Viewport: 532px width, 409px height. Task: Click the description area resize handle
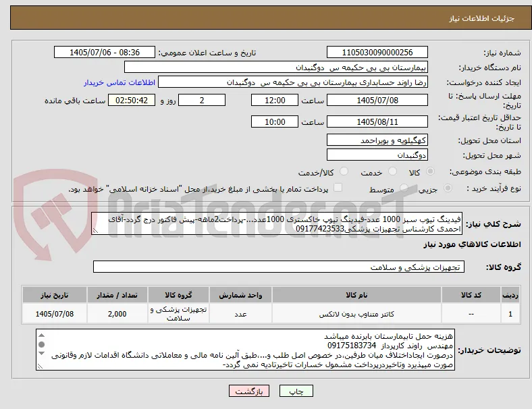pyautogui.click(x=95, y=231)
